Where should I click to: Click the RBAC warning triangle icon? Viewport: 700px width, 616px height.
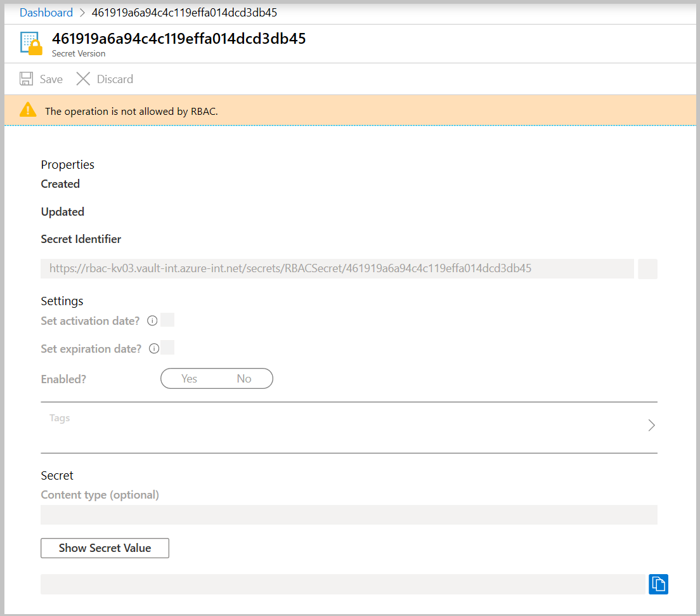(28, 110)
